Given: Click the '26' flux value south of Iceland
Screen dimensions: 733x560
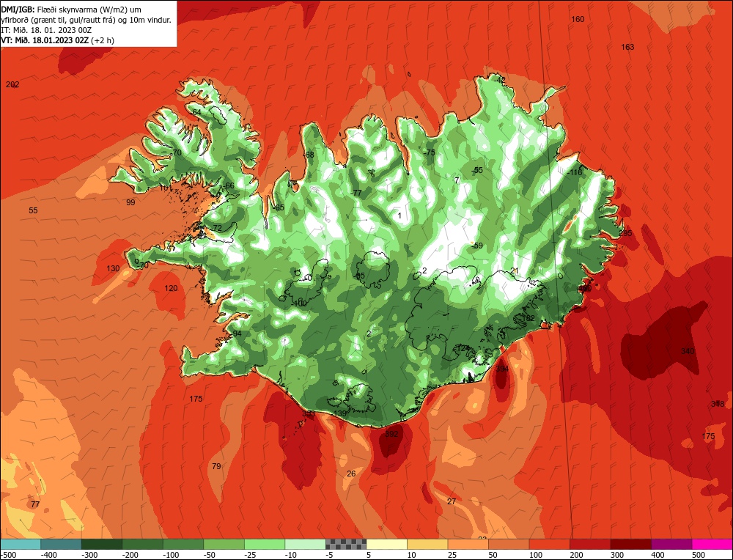Looking at the screenshot, I should click(351, 474).
